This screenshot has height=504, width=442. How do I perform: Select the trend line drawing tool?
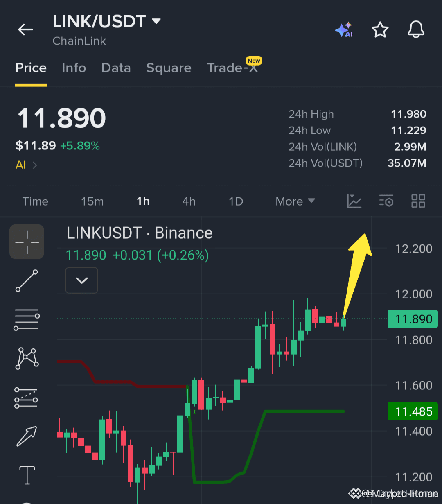pos(27,281)
